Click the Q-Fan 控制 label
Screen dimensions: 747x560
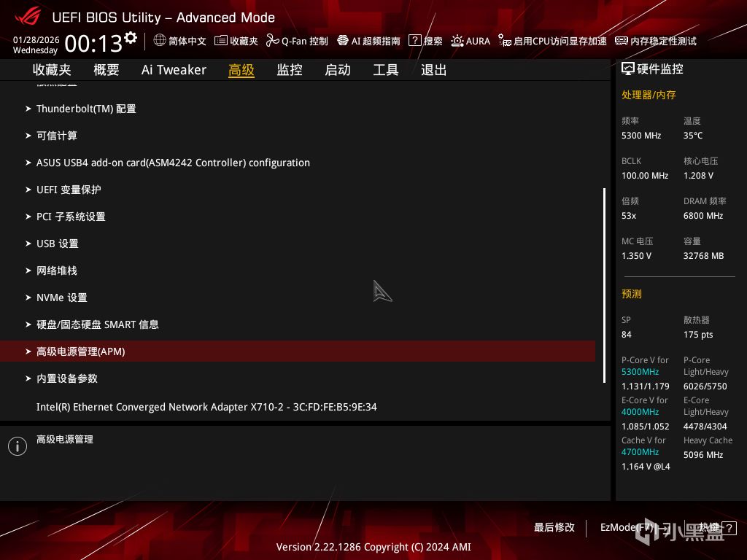[305, 41]
